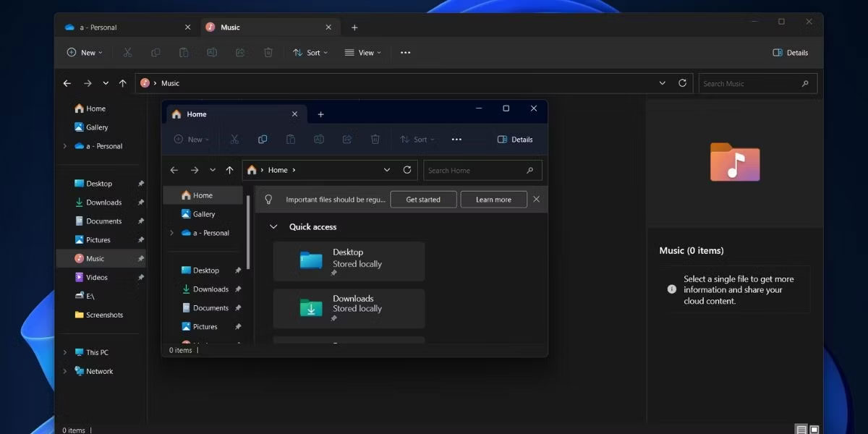Image resolution: width=868 pixels, height=434 pixels.
Task: Open the Sort dropdown in Music toolbar
Action: coord(310,53)
